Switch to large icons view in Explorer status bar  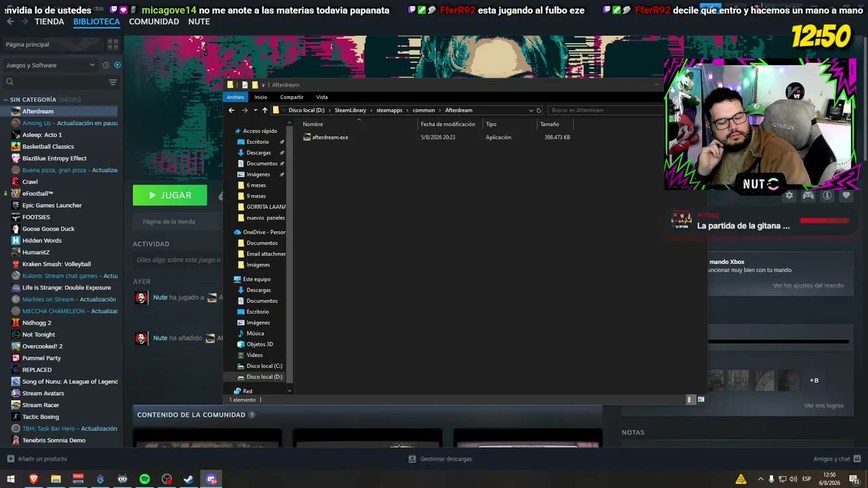pos(701,400)
